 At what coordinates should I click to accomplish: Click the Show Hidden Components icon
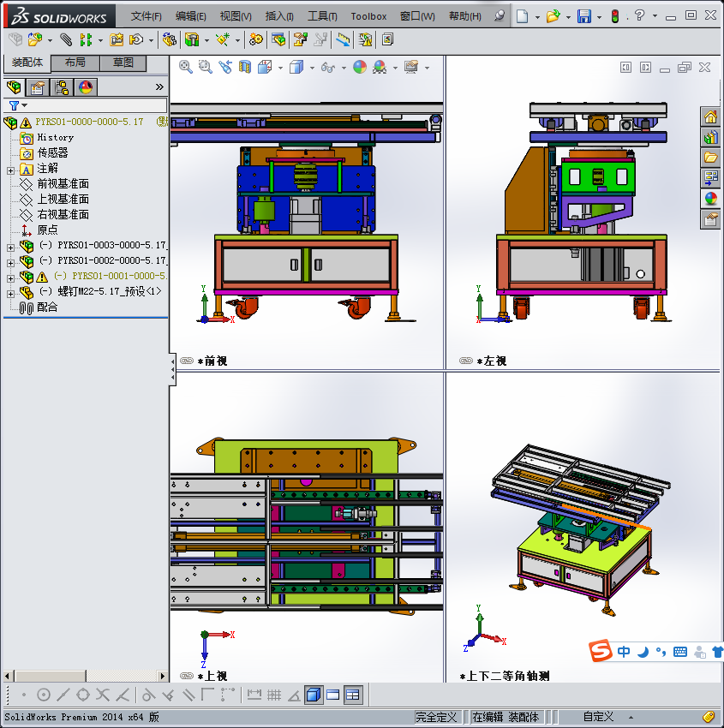coord(170,40)
